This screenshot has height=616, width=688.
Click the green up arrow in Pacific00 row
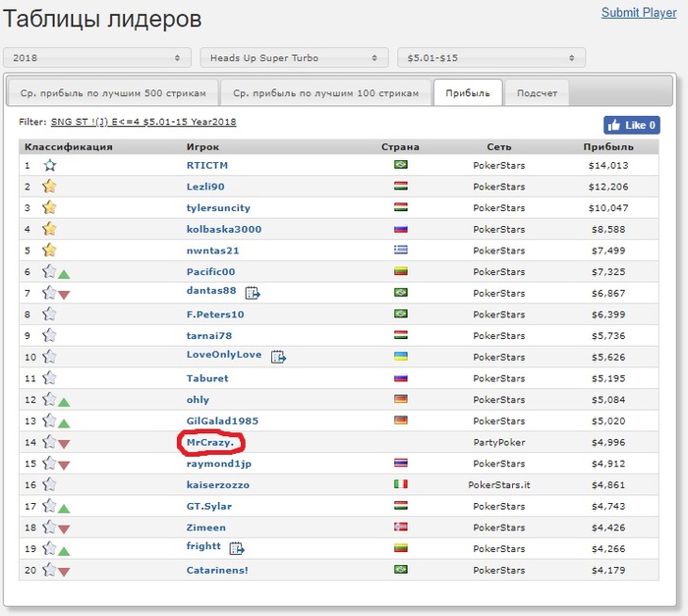tap(64, 275)
